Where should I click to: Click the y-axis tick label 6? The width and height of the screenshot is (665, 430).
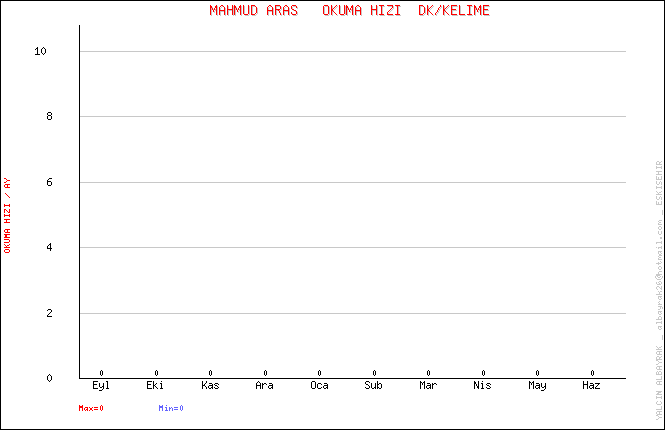coord(48,182)
